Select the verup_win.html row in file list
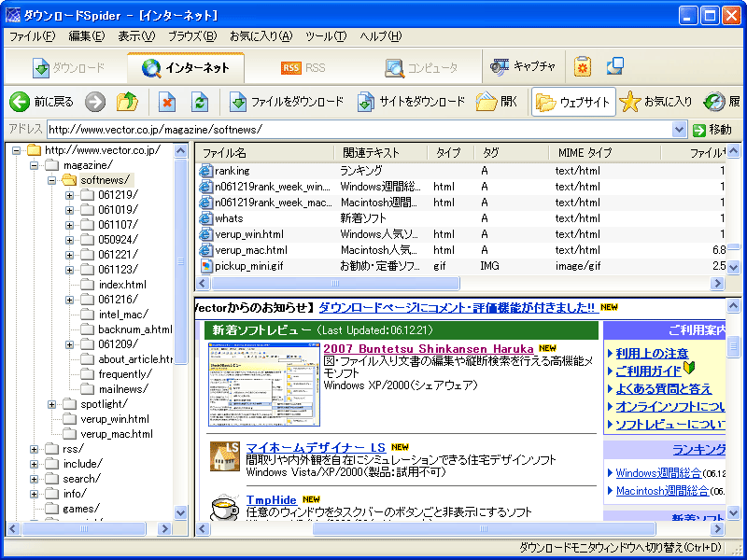 (460, 234)
